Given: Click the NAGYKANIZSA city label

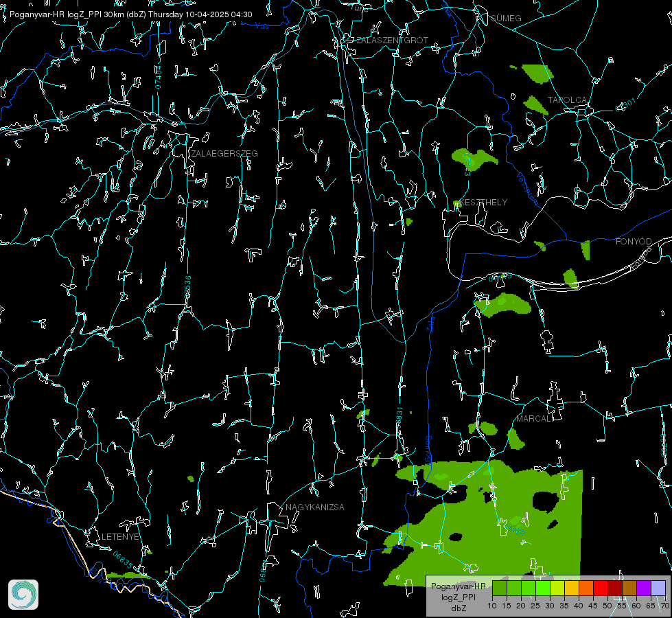Looking at the screenshot, I should 315,507.
